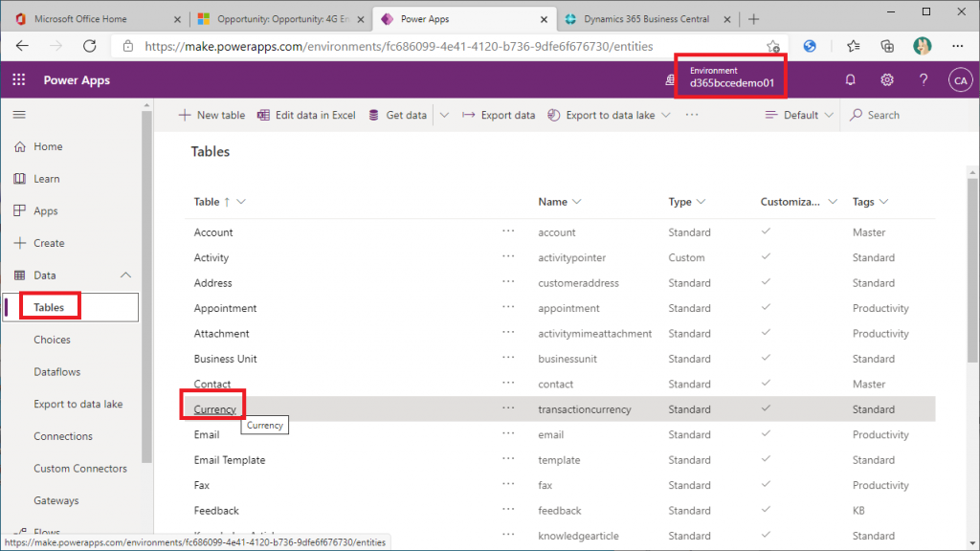Open the Default view selector dropdown
The width and height of the screenshot is (980, 551).
point(799,115)
